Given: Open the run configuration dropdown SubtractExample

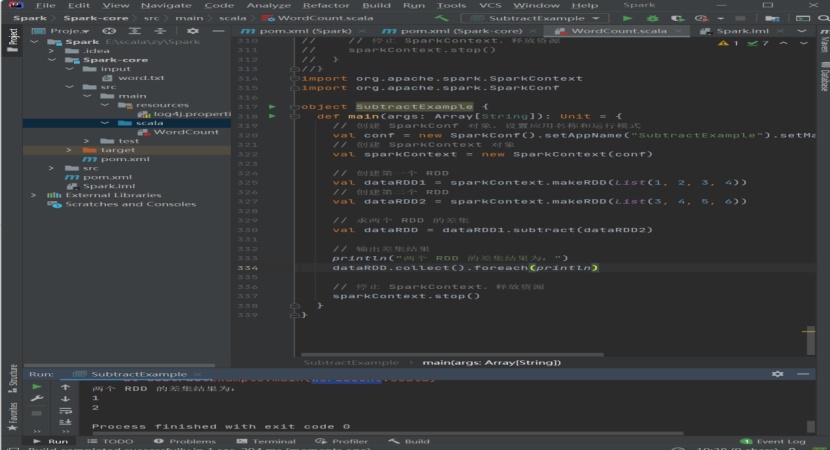Looking at the screenshot, I should click(x=535, y=18).
